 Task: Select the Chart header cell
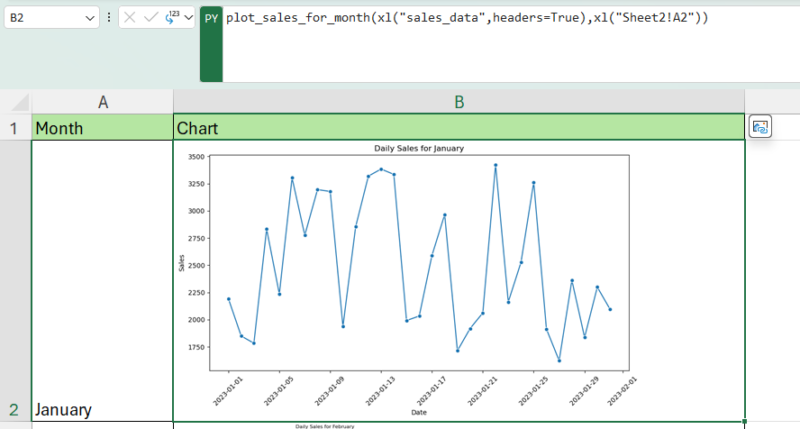pyautogui.click(x=459, y=128)
